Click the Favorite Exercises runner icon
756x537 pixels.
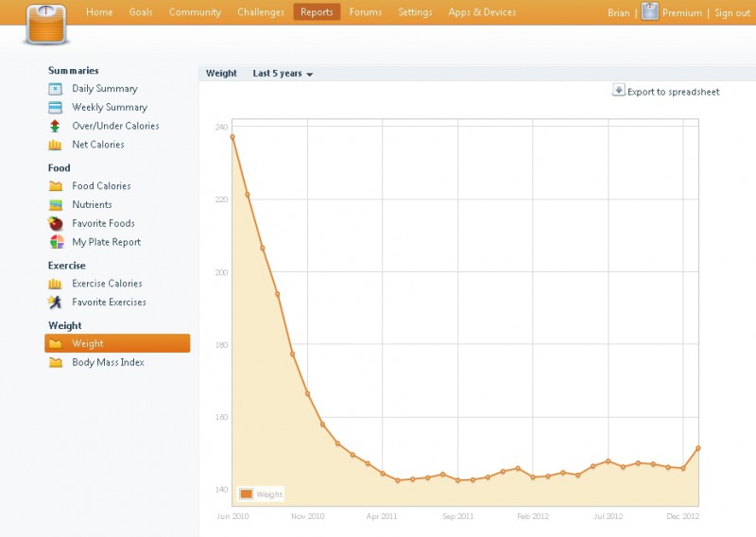pos(55,303)
